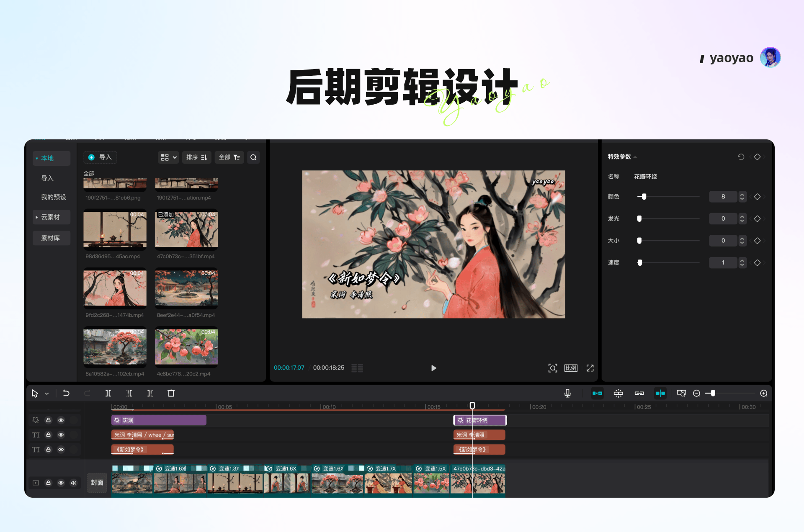The height and width of the screenshot is (532, 804).
Task: Reset effect parameters with the reset icon
Action: [x=741, y=157]
